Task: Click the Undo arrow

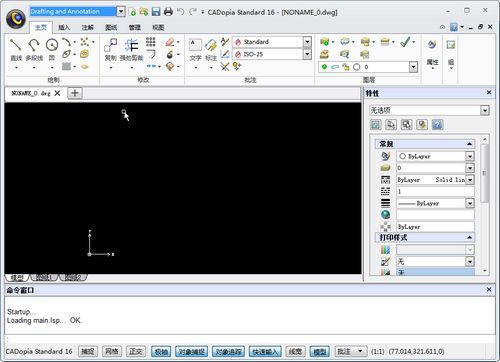Action: point(180,12)
